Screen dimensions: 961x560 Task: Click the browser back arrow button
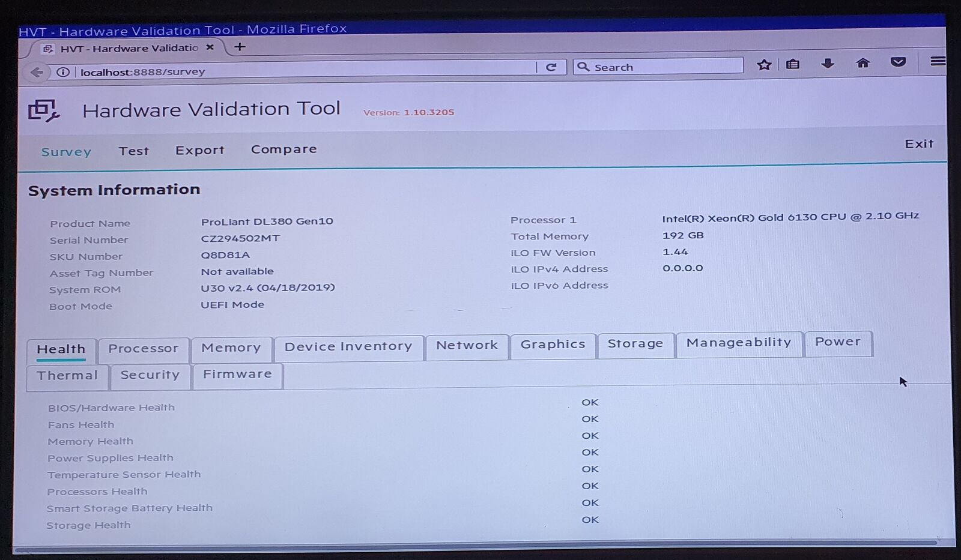point(37,72)
